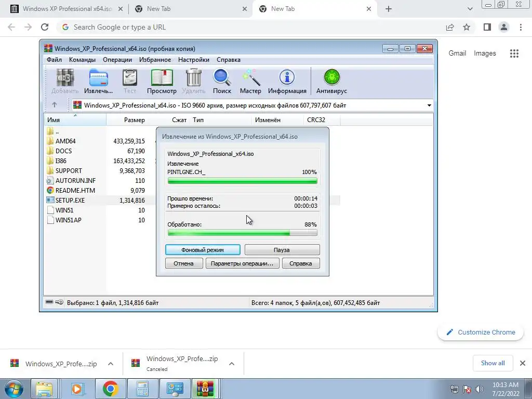Expand canceled download options chevron
Image resolution: width=532 pixels, height=399 pixels.
click(x=232, y=364)
